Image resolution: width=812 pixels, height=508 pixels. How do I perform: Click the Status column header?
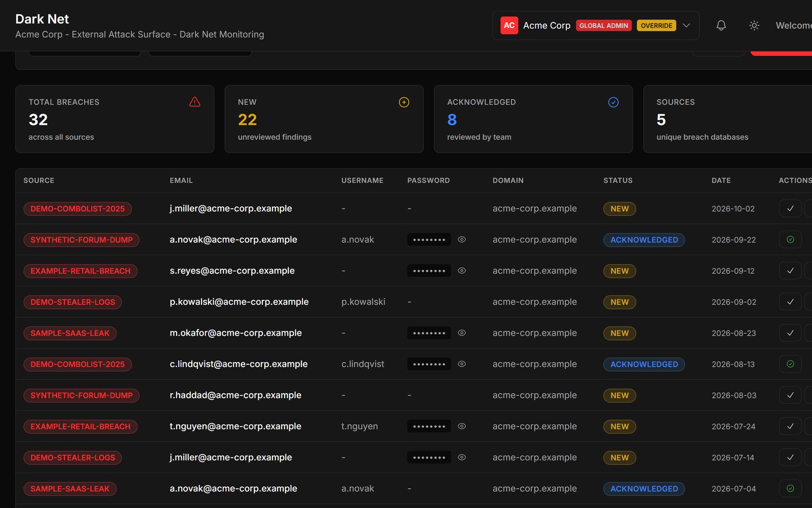point(618,180)
